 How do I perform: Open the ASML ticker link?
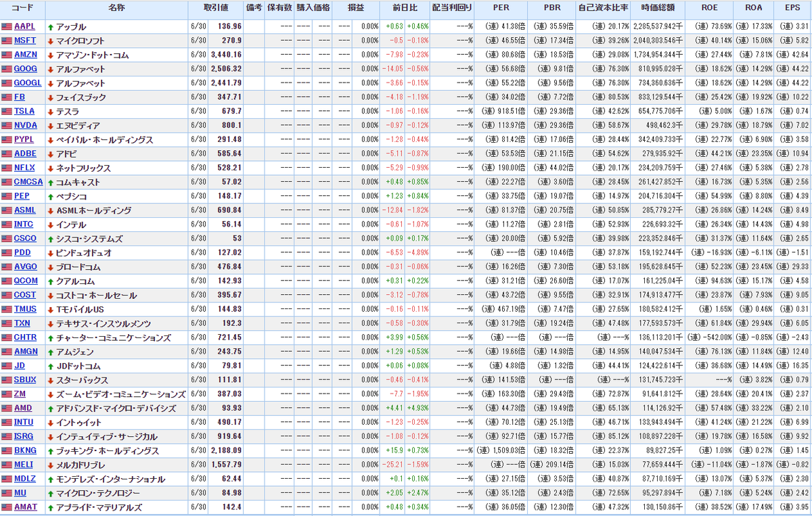coord(25,210)
